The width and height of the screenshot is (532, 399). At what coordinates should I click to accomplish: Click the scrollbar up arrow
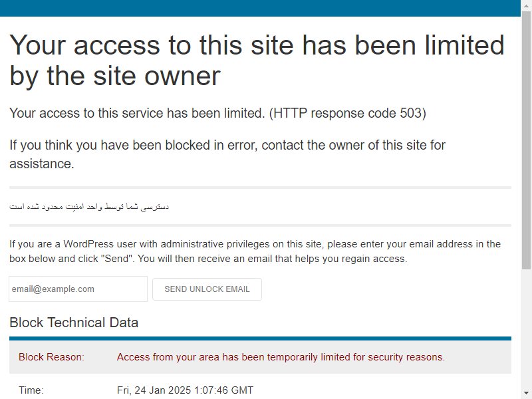526,5
